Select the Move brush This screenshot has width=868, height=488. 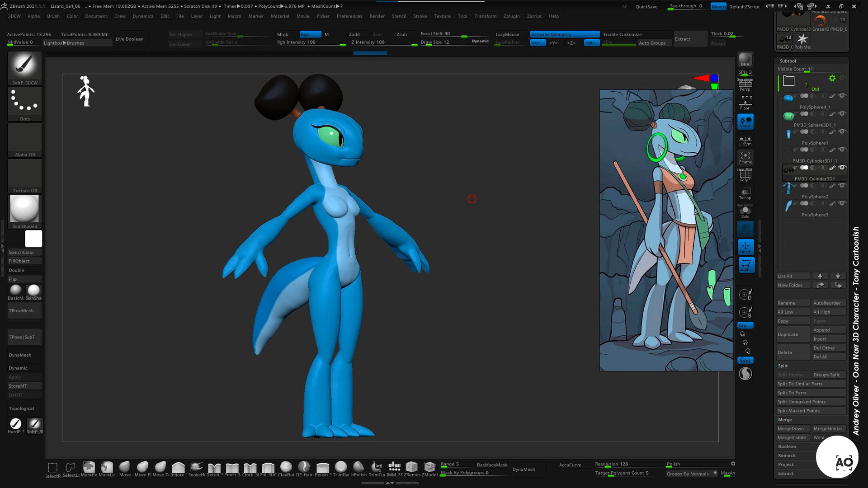pos(125,469)
